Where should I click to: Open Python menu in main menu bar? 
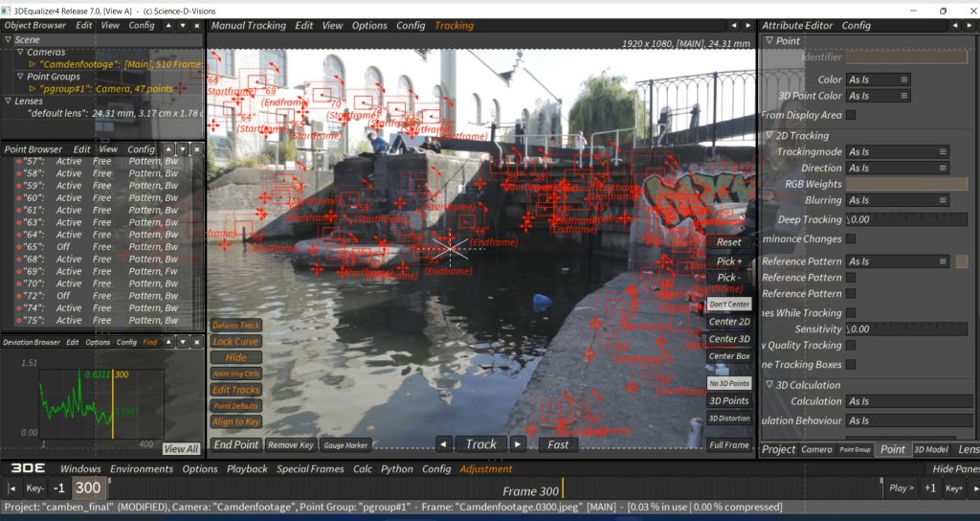point(397,468)
